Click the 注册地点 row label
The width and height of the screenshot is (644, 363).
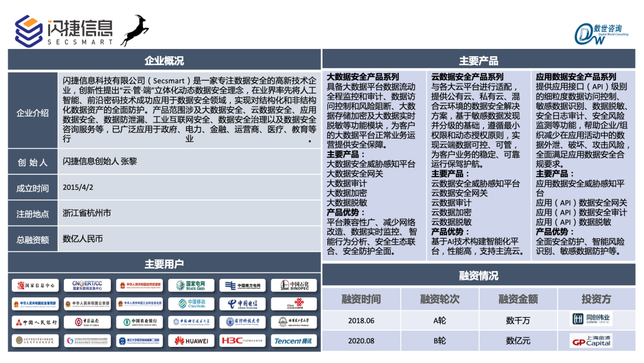click(x=33, y=213)
